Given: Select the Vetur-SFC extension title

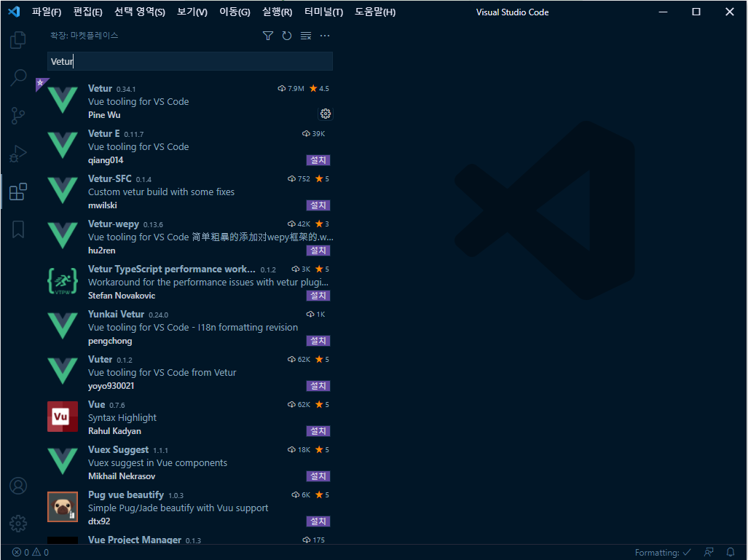Looking at the screenshot, I should pos(110,179).
